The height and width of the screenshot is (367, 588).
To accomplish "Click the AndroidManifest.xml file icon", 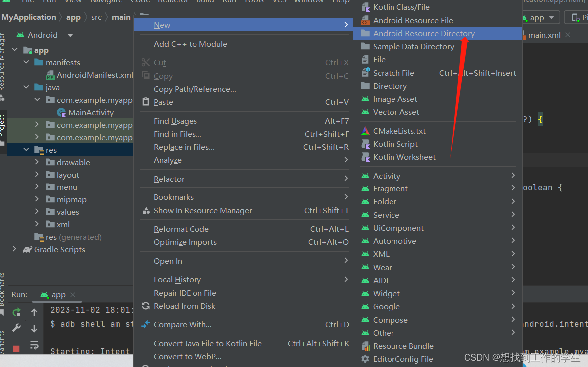I will 50,75.
